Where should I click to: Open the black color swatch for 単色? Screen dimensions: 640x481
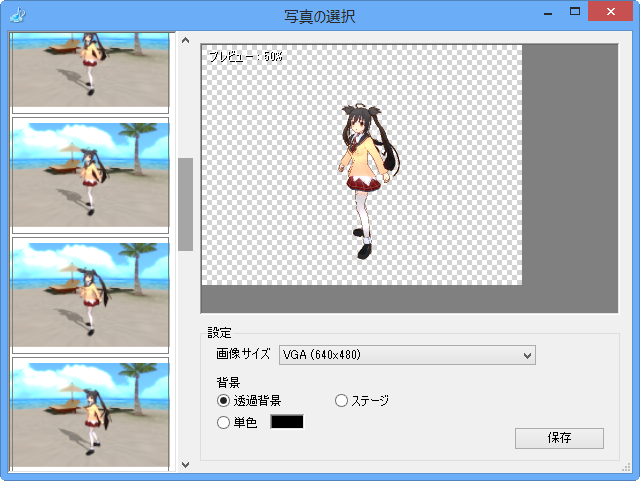point(287,422)
